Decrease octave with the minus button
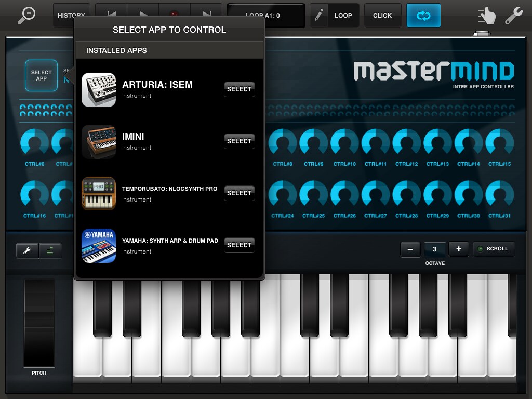532x399 pixels. (x=410, y=249)
